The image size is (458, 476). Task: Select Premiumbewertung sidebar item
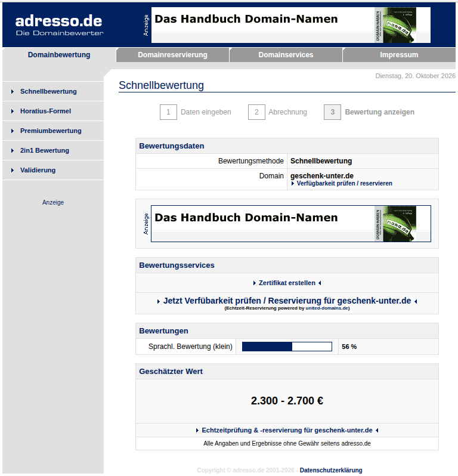[51, 131]
